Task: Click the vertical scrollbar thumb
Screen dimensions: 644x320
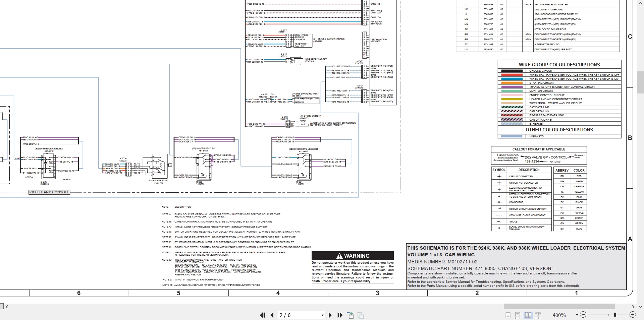Action: pyautogui.click(x=640, y=82)
